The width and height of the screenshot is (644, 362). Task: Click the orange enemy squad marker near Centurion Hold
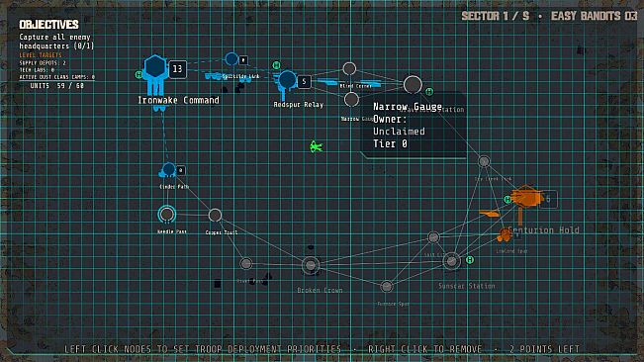490,214
